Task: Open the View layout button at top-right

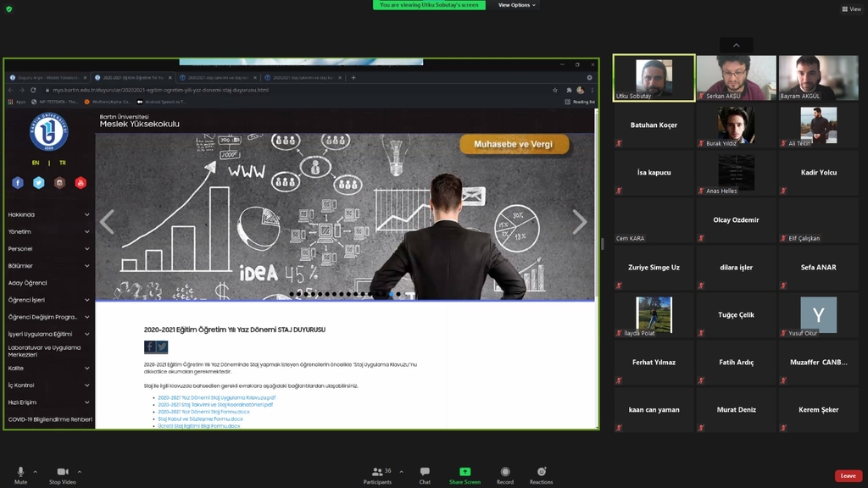Action: coord(850,8)
